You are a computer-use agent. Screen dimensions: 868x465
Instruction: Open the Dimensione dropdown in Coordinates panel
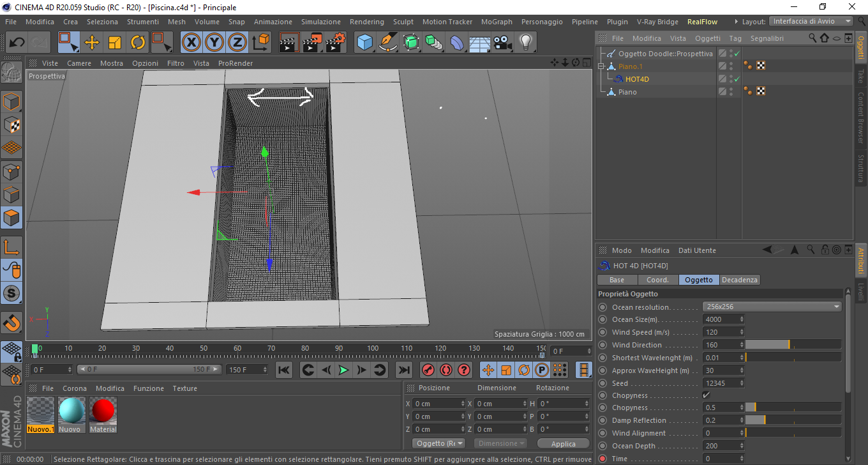pyautogui.click(x=500, y=443)
